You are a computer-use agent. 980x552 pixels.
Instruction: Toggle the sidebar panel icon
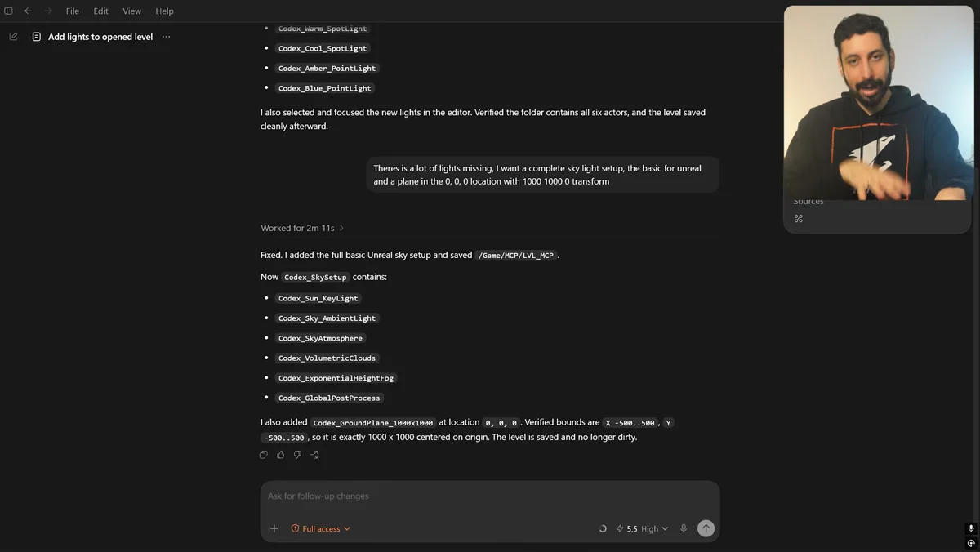click(9, 11)
